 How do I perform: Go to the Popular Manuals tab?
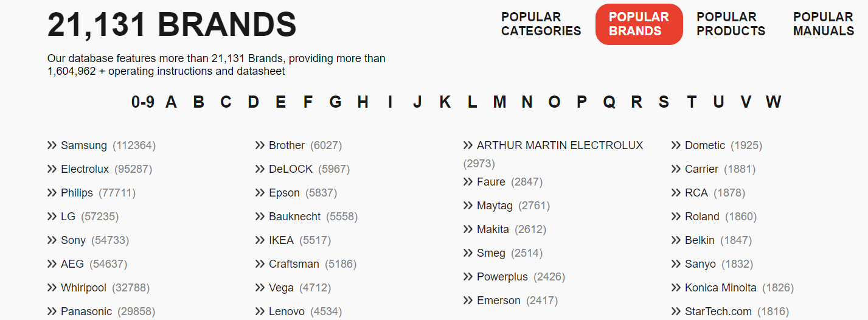point(823,24)
